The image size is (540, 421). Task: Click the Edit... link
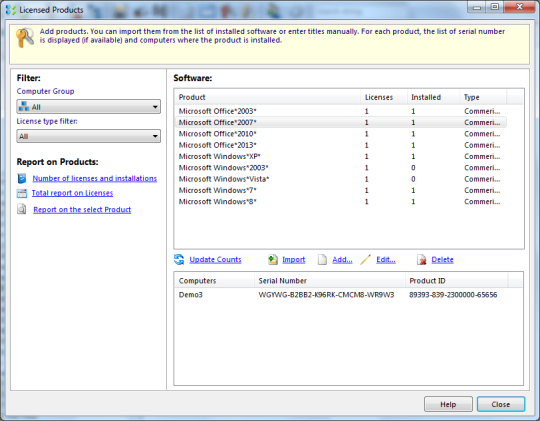[386, 259]
